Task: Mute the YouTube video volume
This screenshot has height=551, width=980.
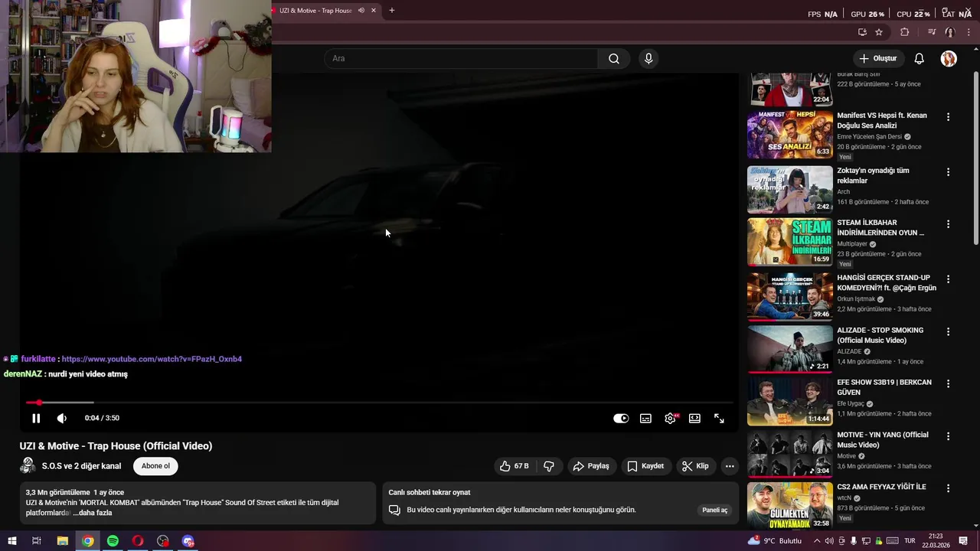Action: pyautogui.click(x=62, y=418)
